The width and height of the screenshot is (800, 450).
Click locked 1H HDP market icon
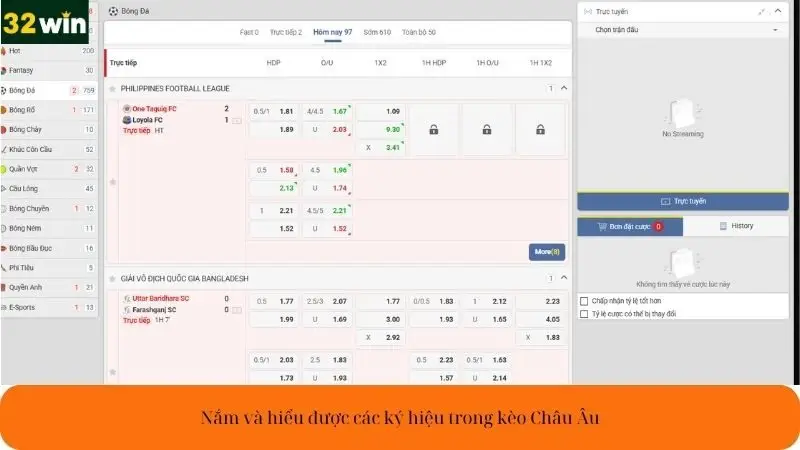click(434, 130)
